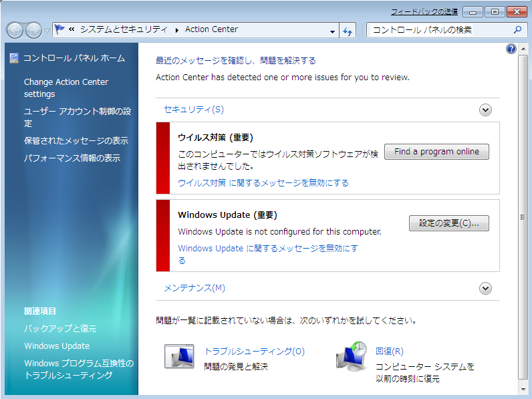Open recent pages dropdown next to Forward arrow
Viewport: 532px width, 399px height.
tap(47, 31)
